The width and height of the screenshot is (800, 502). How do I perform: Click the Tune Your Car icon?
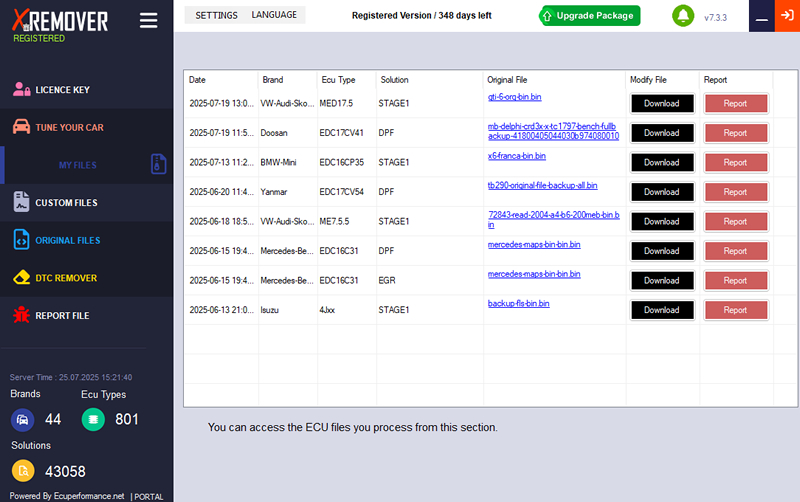pyautogui.click(x=21, y=127)
